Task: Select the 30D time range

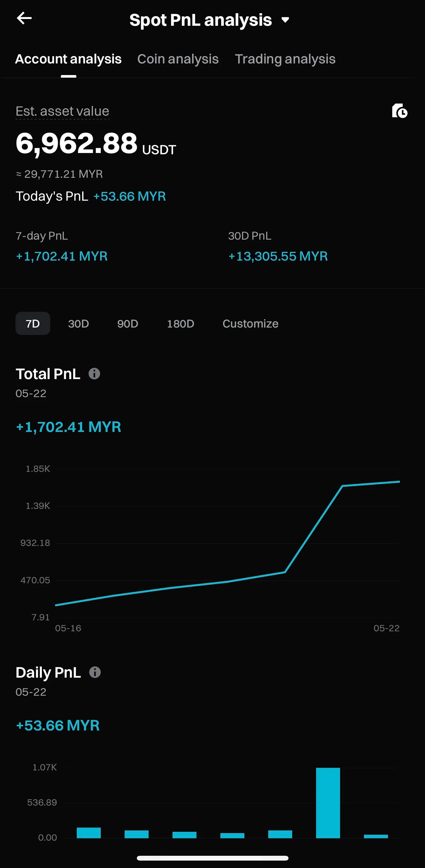Action: click(79, 323)
